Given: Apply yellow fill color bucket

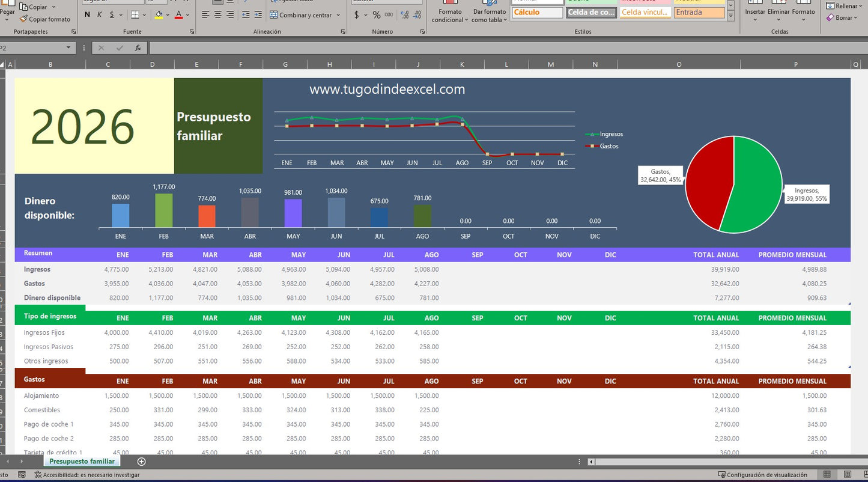Looking at the screenshot, I should point(159,14).
